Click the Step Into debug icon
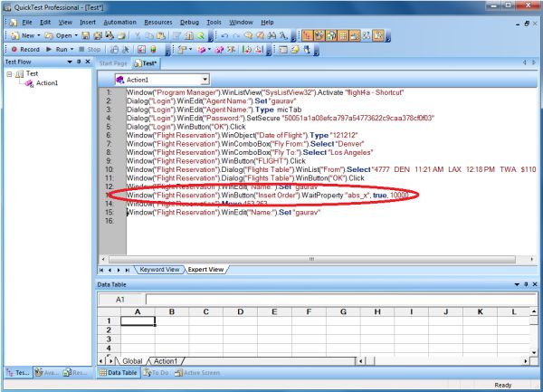Image resolution: width=543 pixels, height=392 pixels. tap(246, 50)
